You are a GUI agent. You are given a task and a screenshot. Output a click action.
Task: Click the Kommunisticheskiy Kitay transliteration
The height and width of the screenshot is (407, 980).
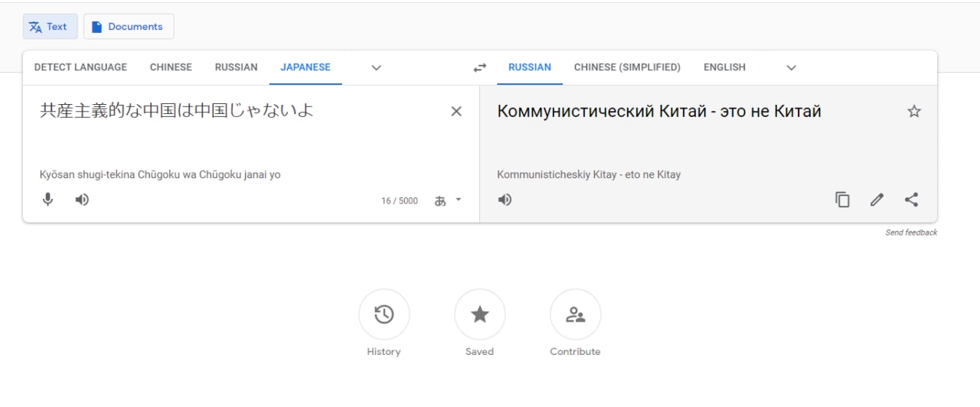[589, 174]
